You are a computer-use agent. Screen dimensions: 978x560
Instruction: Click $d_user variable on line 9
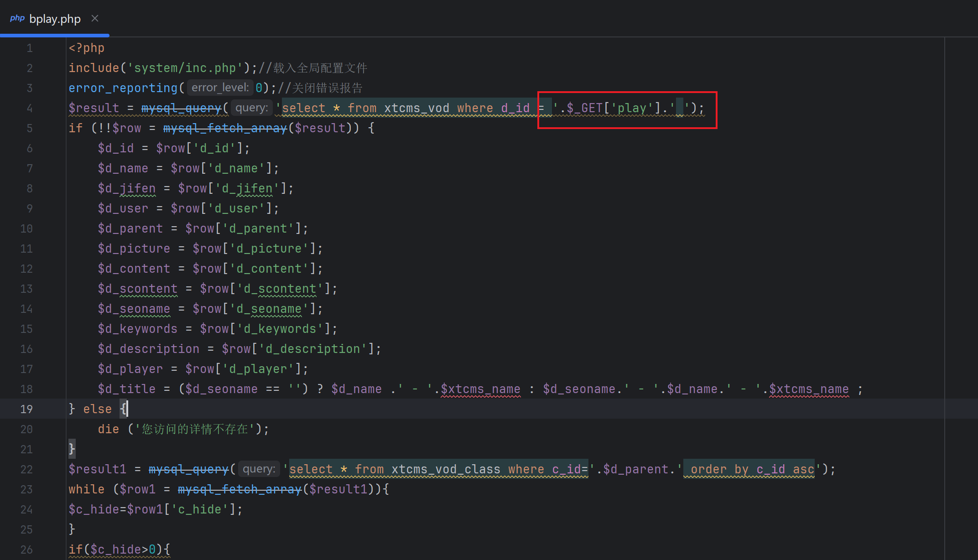click(123, 208)
